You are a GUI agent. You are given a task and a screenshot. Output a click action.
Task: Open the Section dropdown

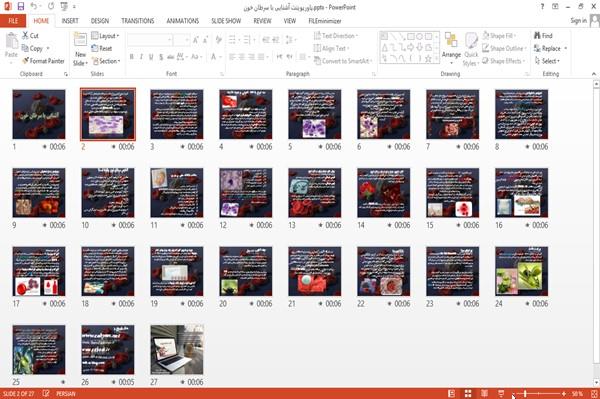click(x=106, y=61)
